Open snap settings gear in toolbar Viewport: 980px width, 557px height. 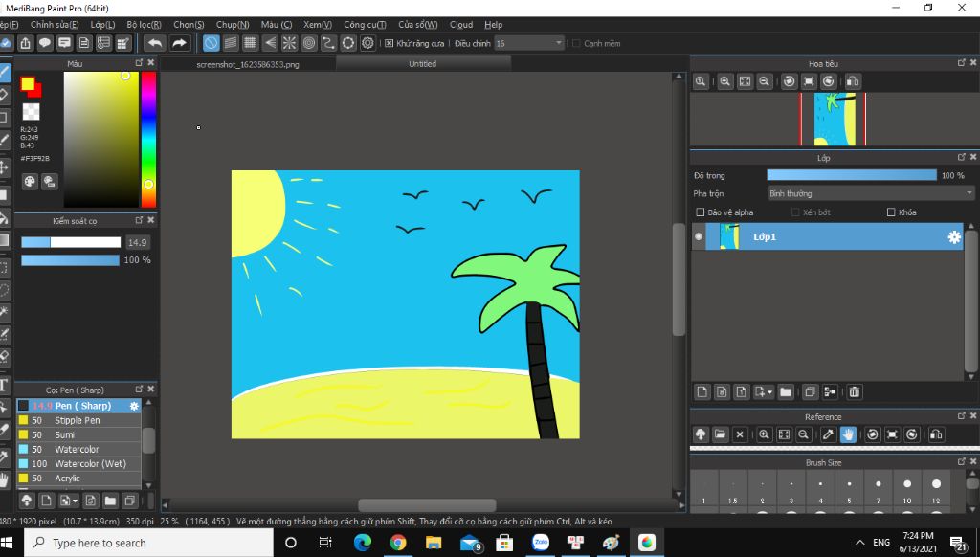pos(368,43)
